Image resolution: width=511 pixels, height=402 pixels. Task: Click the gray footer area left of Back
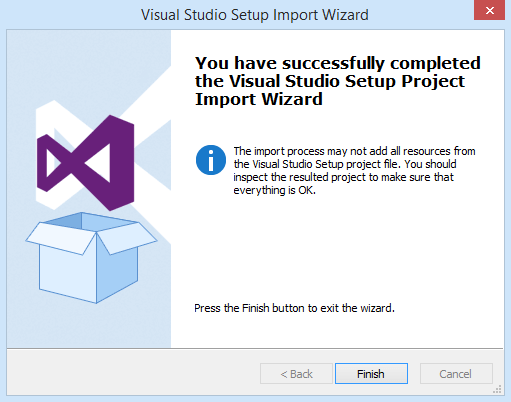[x=133, y=373]
